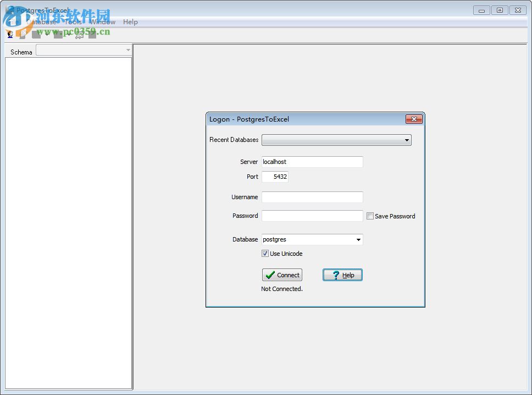Focus the Server field containing localhost

312,162
